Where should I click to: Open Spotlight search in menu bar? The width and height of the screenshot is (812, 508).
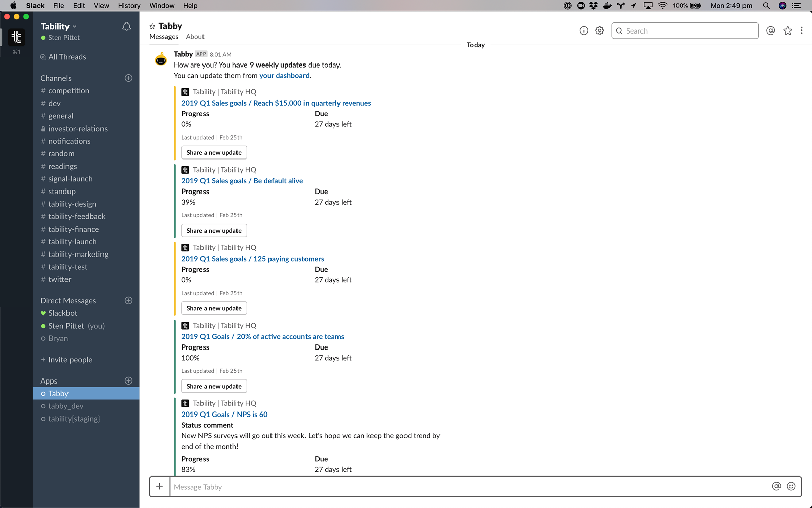pyautogui.click(x=766, y=6)
